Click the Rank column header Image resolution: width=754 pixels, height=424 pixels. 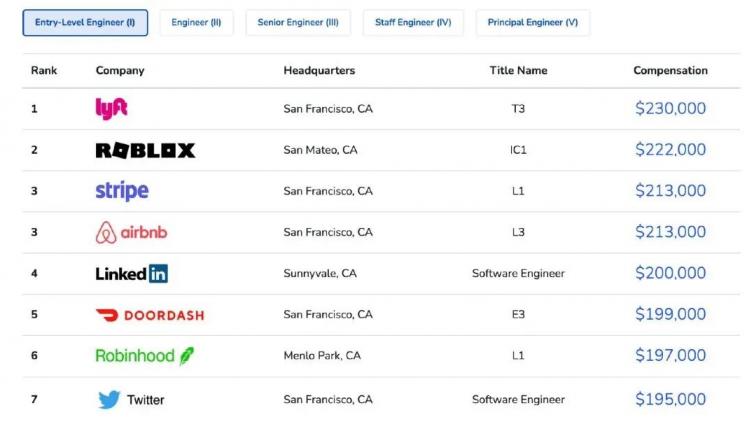[44, 71]
